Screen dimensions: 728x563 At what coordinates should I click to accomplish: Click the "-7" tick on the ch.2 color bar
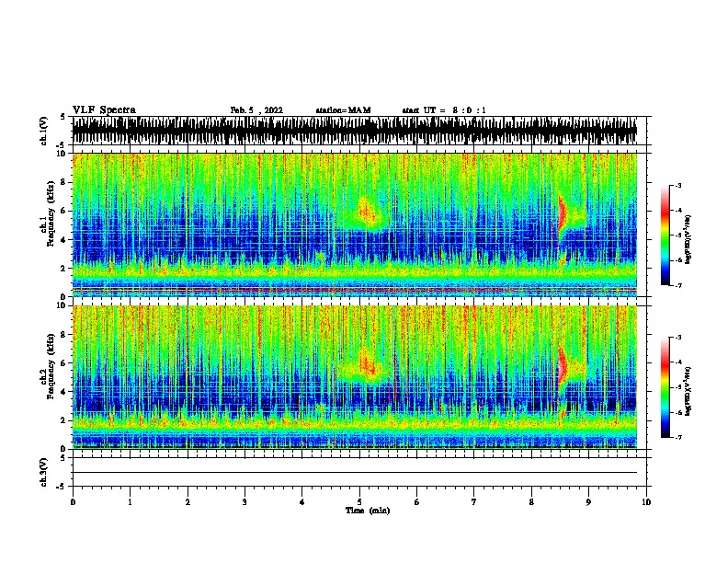(677, 438)
